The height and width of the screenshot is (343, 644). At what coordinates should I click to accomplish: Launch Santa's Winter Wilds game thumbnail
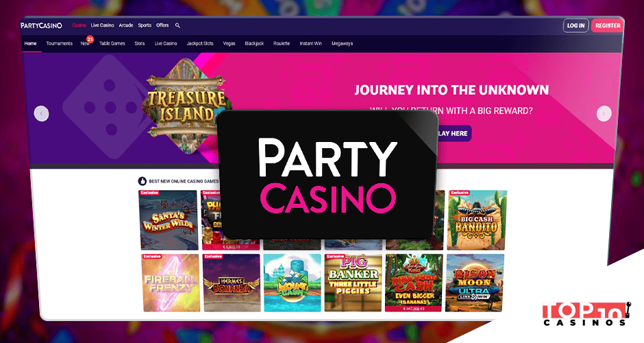point(169,220)
